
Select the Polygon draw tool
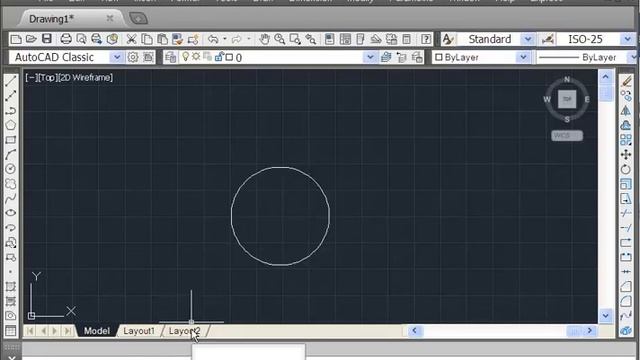tap(11, 125)
